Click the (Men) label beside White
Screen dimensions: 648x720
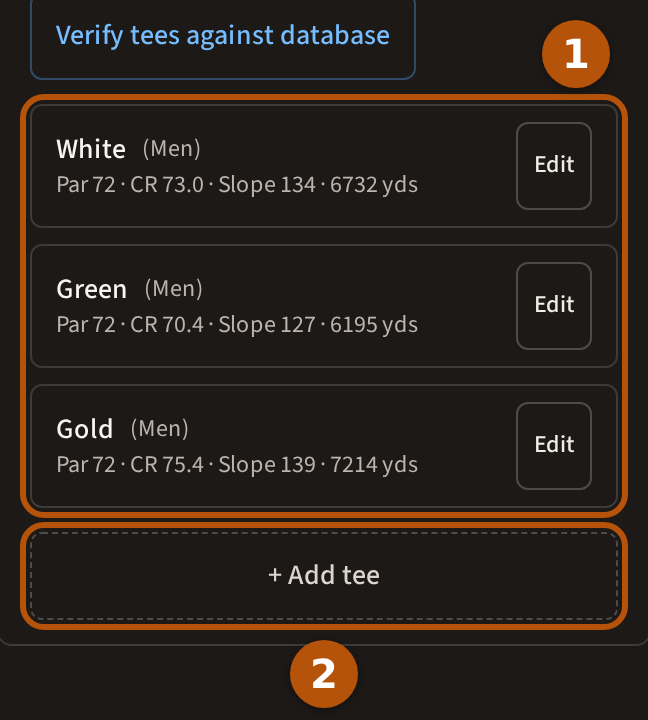172,149
